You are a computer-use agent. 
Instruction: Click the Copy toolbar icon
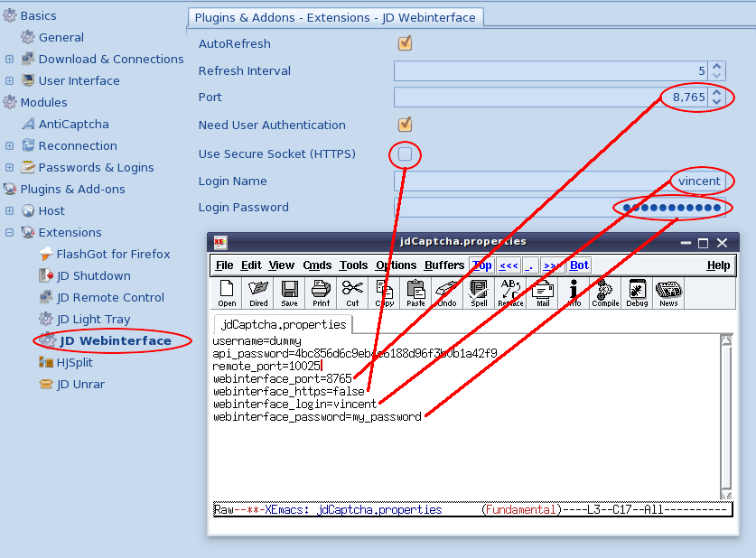pos(384,293)
